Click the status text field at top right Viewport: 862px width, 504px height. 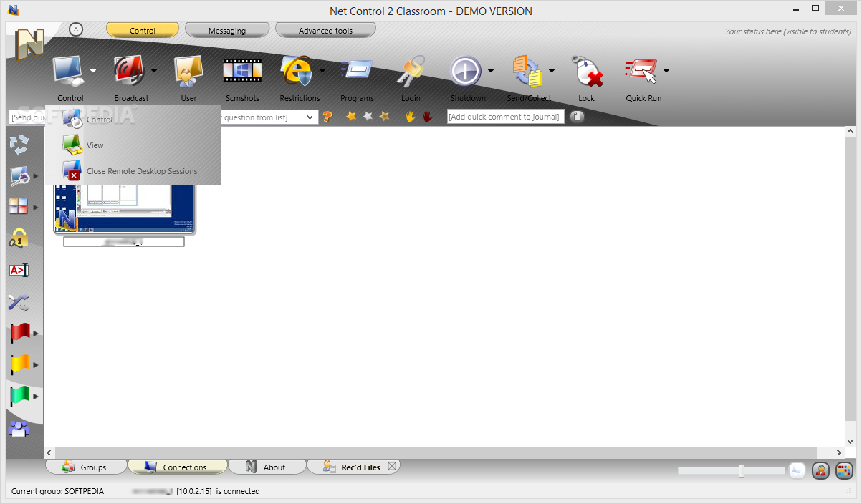click(x=787, y=31)
